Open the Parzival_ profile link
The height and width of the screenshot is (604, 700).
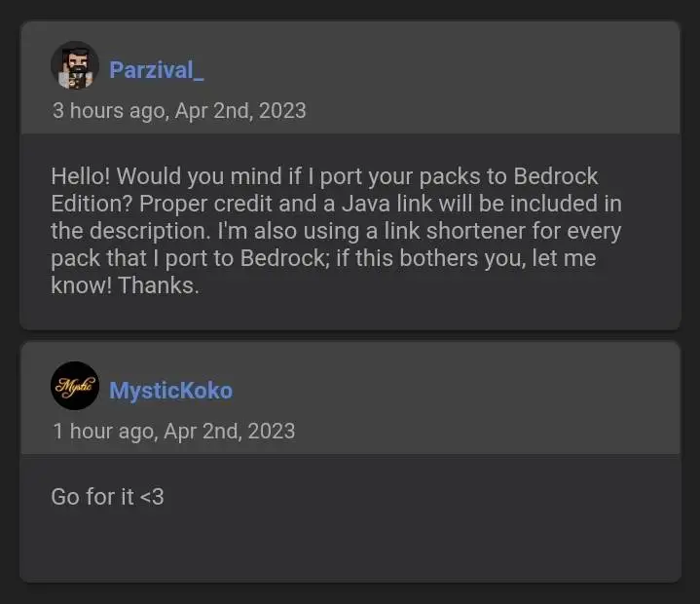157,70
